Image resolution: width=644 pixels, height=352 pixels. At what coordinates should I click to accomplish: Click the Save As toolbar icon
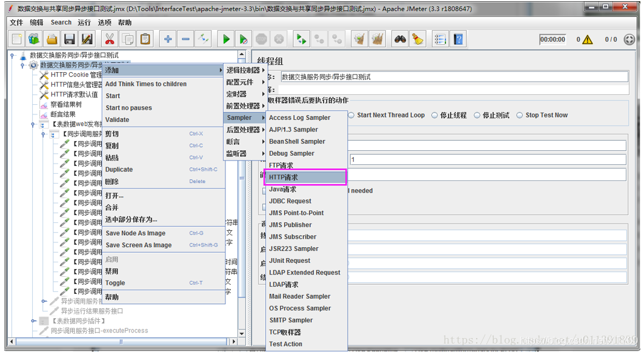[87, 39]
